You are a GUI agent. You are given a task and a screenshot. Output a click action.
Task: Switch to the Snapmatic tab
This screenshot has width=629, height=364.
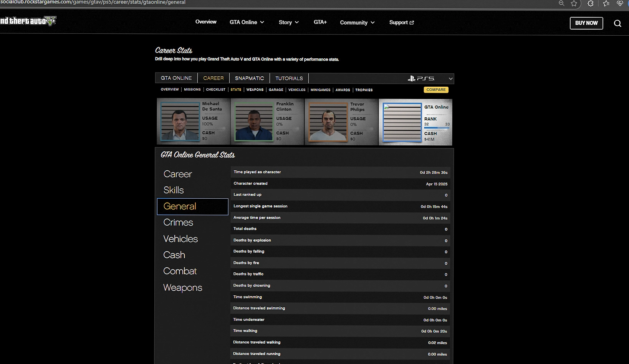(249, 78)
